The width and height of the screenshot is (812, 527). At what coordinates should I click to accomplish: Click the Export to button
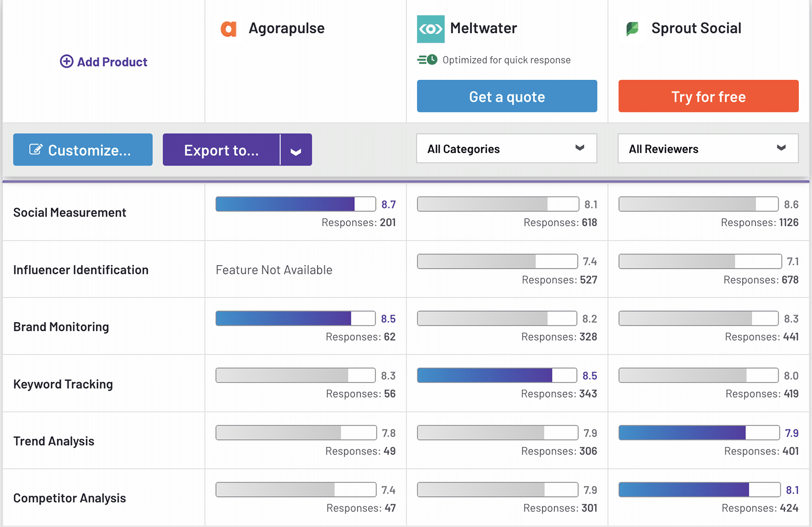pyautogui.click(x=221, y=150)
